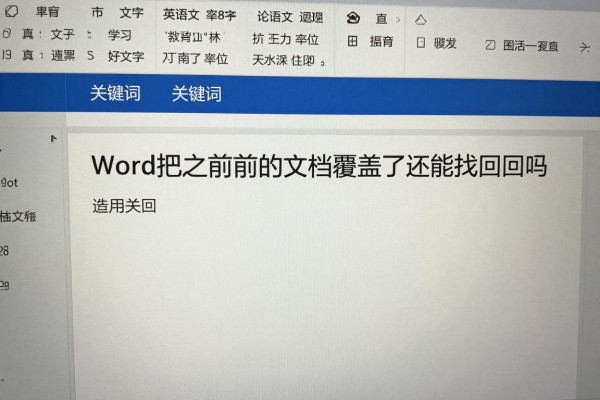600x400 pixels.
Task: Click the 9ot entry in the left sidebar
Action: point(9,183)
